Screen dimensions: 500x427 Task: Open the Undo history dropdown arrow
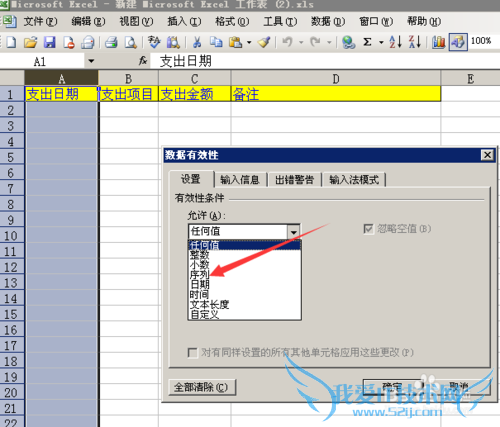[x=301, y=43]
